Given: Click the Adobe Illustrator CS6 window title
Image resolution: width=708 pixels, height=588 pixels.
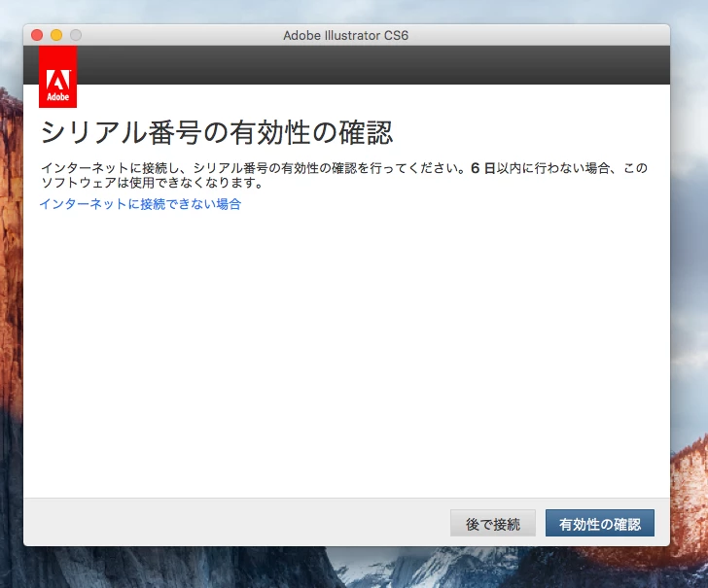Looking at the screenshot, I should tap(346, 35).
